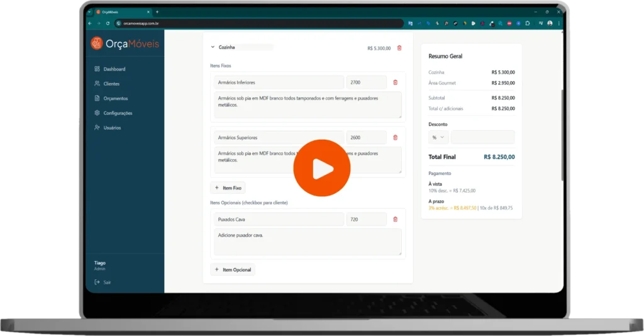This screenshot has height=336, width=644.
Task: Click the orange video play button
Action: pos(321,168)
